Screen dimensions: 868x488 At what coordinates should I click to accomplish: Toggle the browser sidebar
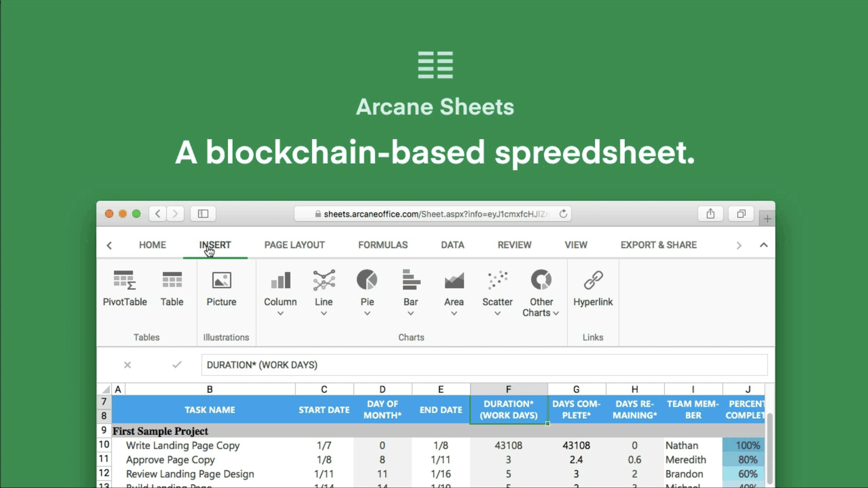point(202,213)
